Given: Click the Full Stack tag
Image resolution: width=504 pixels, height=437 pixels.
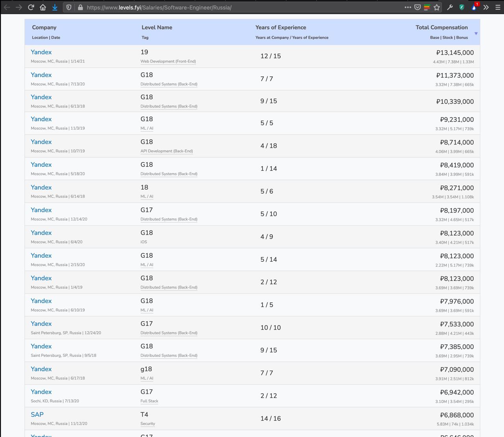Looking at the screenshot, I should (x=149, y=401).
